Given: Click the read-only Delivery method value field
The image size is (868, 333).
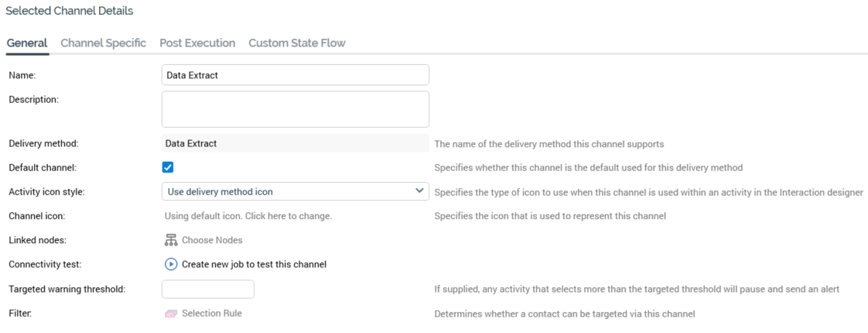Looking at the screenshot, I should [295, 143].
